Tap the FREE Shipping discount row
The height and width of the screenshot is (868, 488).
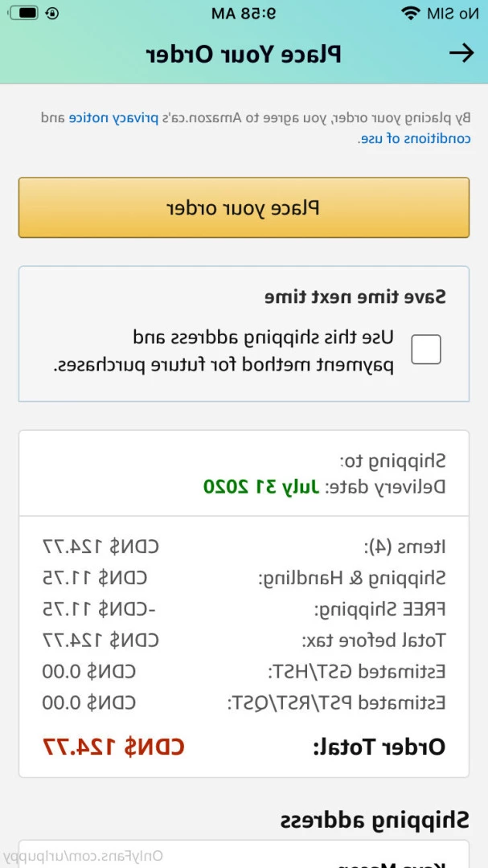[244, 609]
